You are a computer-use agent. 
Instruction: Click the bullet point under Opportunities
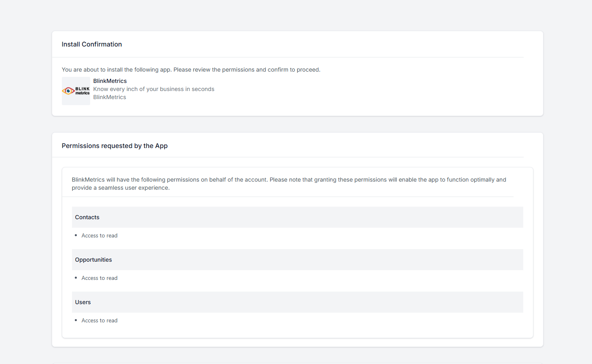pyautogui.click(x=76, y=278)
